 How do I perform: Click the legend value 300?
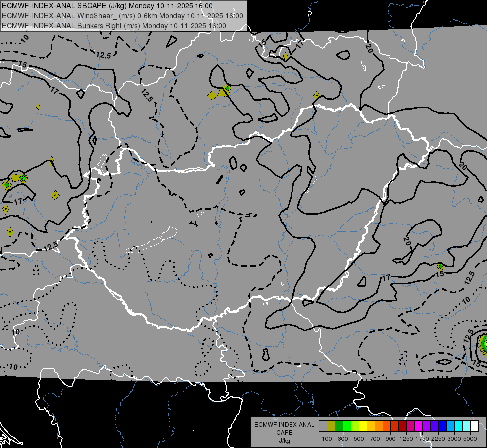343,439
